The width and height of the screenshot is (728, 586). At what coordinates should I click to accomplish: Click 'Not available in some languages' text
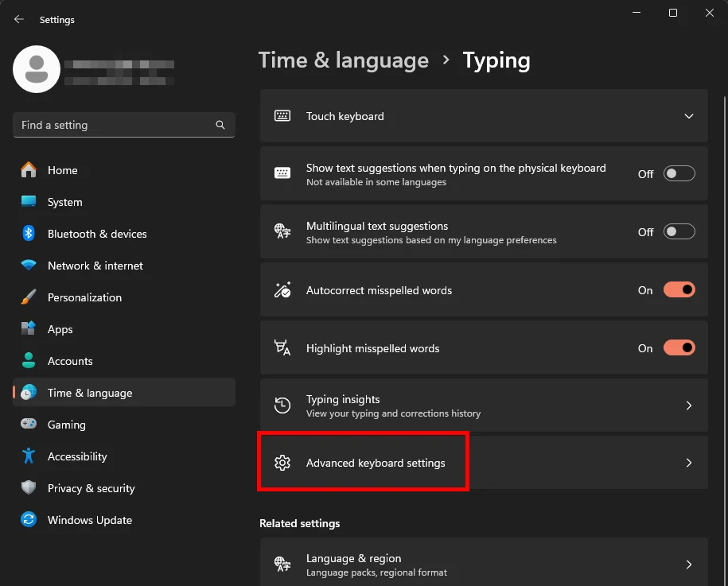[x=376, y=182]
